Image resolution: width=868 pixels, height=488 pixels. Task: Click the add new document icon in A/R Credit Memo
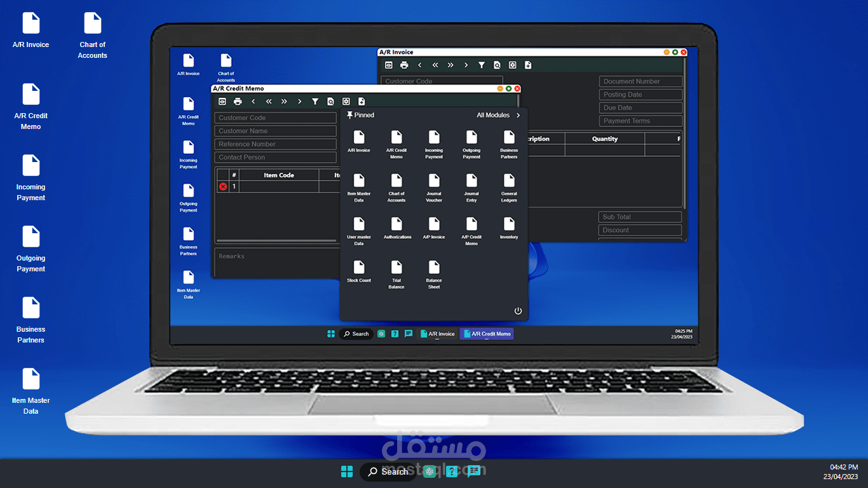pos(362,102)
